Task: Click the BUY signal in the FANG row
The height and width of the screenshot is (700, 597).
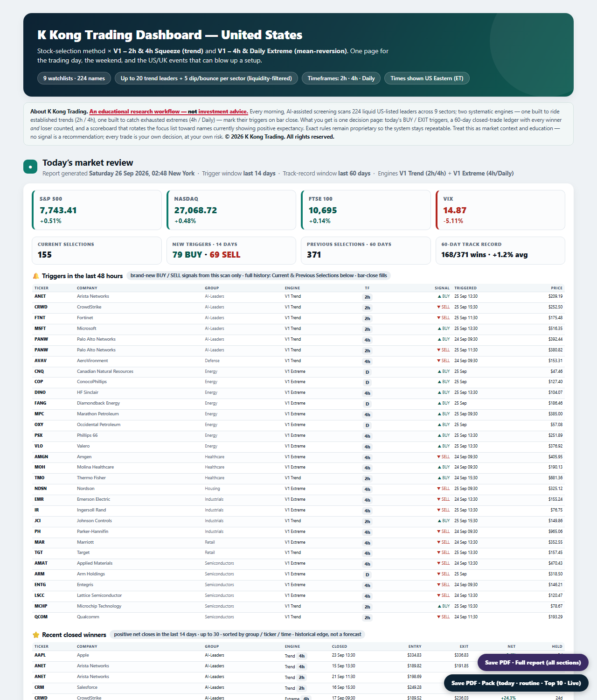Action: pyautogui.click(x=444, y=403)
